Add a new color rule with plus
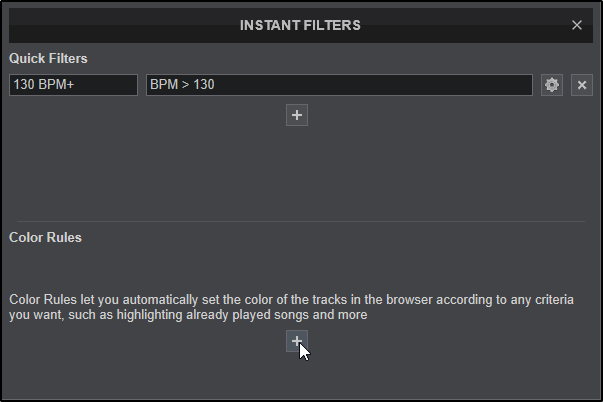 coord(297,342)
